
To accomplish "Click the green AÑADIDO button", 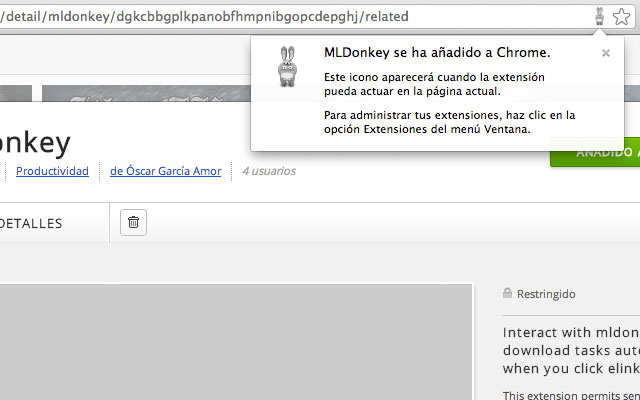I will coord(596,152).
